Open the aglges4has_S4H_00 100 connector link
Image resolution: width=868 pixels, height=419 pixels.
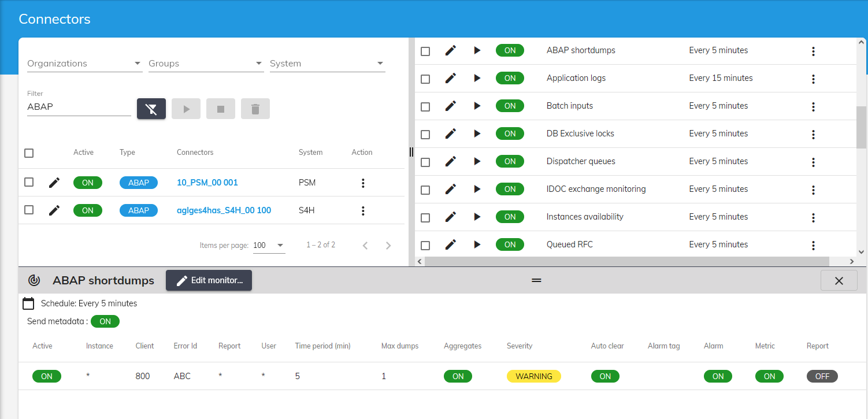[x=224, y=210]
